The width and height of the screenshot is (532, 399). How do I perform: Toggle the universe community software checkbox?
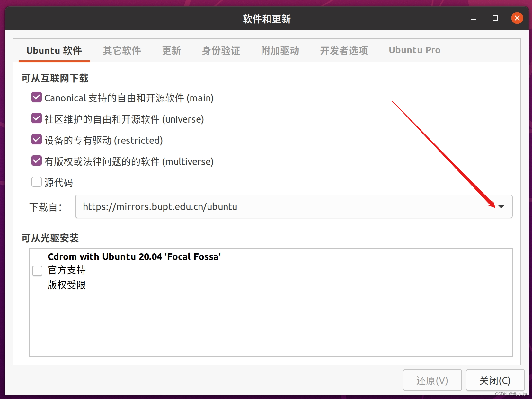[37, 118]
